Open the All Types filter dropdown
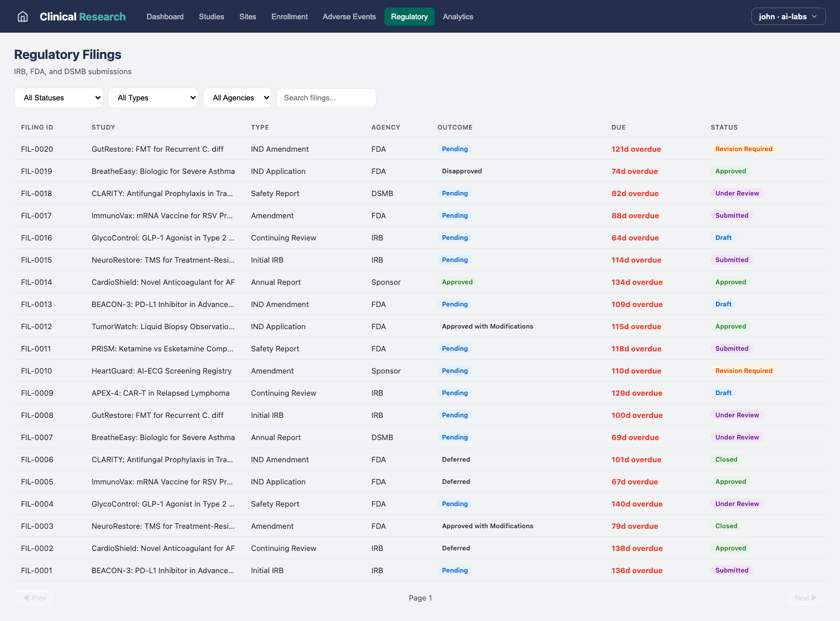The width and height of the screenshot is (840, 621). point(153,98)
